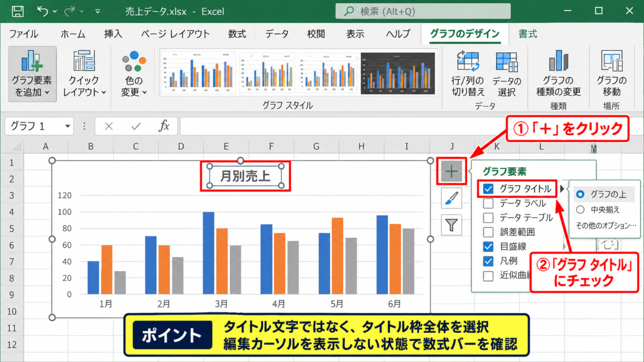The image size is (644, 362).
Task: Choose the dark chart style thumbnail
Action: tap(397, 73)
